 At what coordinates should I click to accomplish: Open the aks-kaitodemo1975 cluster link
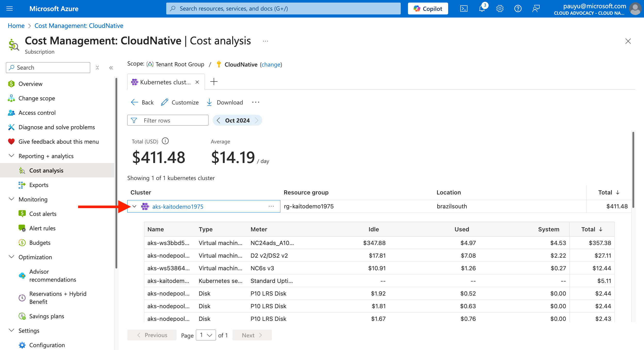click(x=178, y=207)
